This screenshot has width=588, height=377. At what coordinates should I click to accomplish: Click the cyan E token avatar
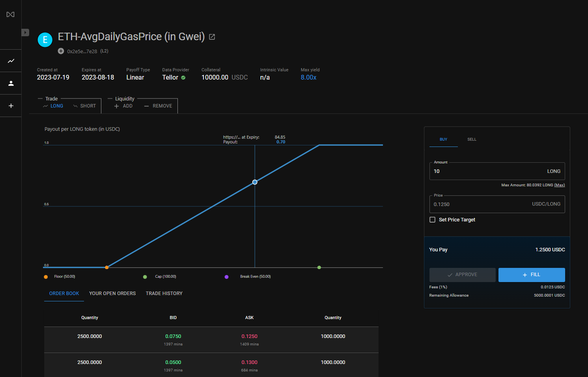coord(45,40)
